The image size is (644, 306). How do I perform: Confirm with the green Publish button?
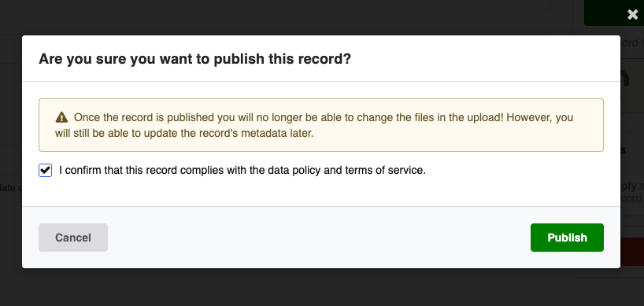pos(567,238)
